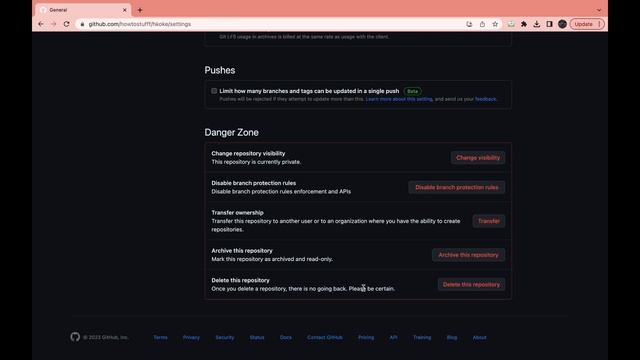This screenshot has height=360, width=640.
Task: Bookmark this page with the star icon
Action: click(x=495, y=24)
